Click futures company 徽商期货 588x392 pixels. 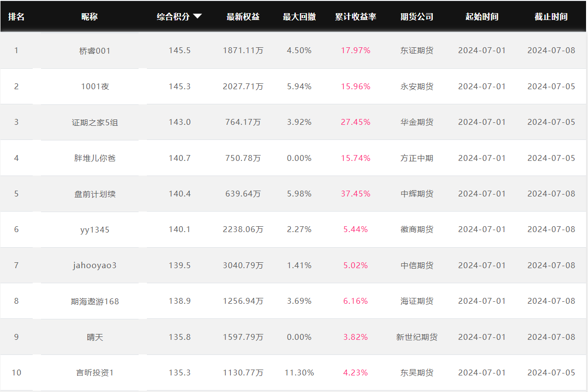point(417,229)
